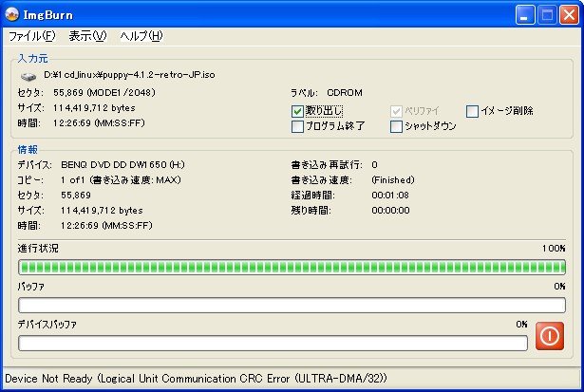Click the ImgBurn application icon in title bar
This screenshot has height=392, width=584.
[x=12, y=14]
